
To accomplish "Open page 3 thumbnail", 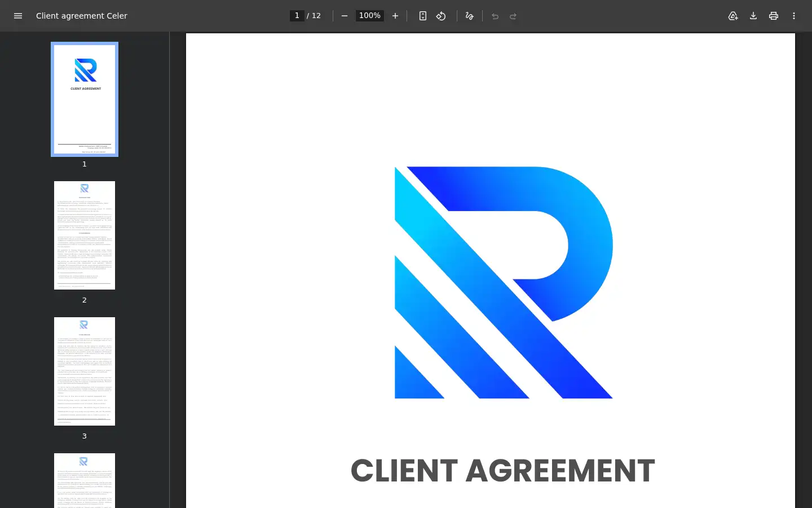I will (85, 371).
